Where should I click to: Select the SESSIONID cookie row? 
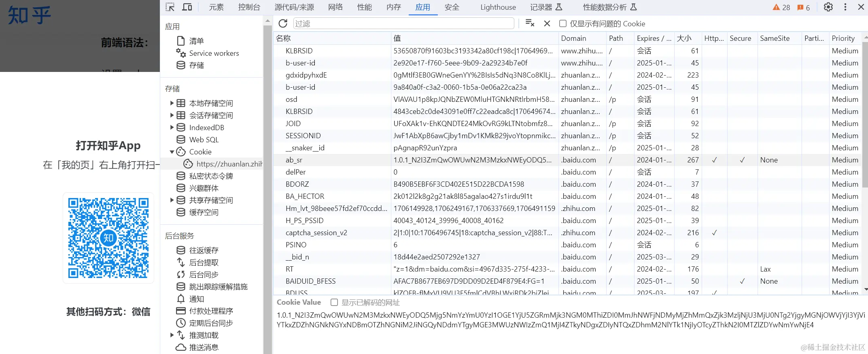(568, 136)
